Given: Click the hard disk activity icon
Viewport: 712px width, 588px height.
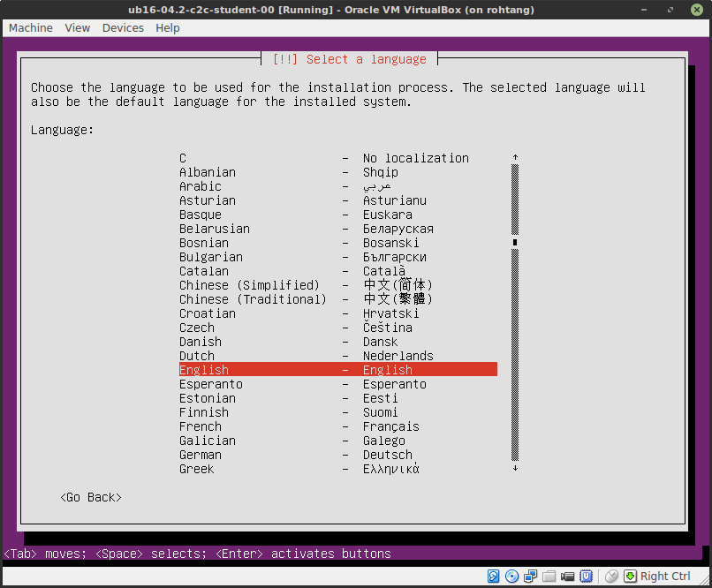Looking at the screenshot, I should pos(493,576).
